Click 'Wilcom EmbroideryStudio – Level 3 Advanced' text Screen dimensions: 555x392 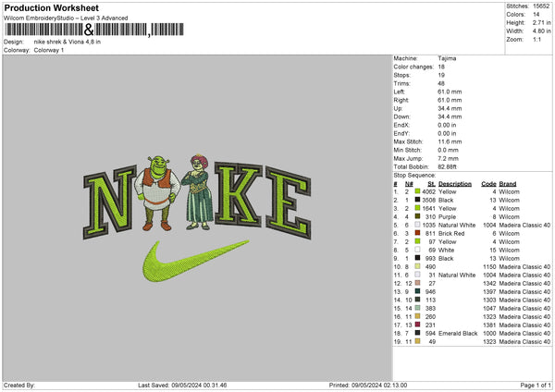click(x=66, y=18)
